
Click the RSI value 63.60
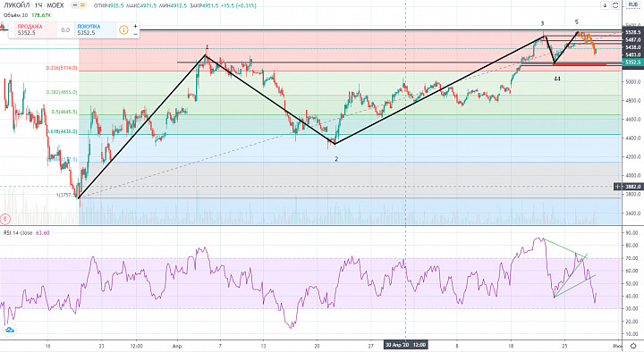pyautogui.click(x=42, y=232)
